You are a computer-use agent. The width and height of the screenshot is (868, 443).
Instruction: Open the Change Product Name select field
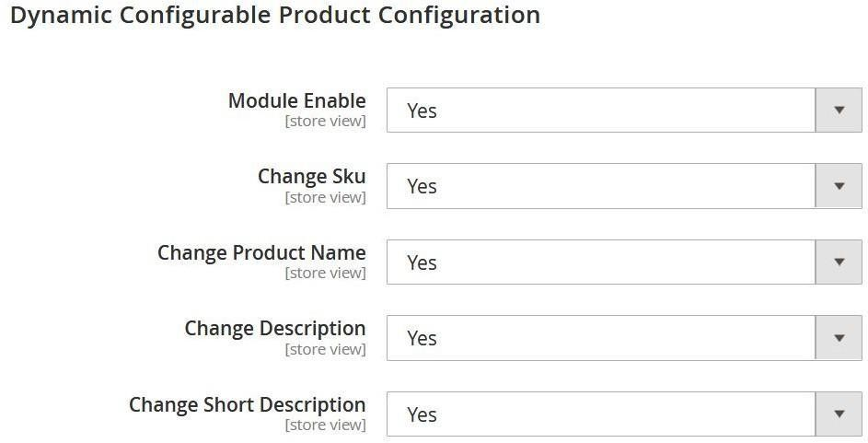coord(624,262)
